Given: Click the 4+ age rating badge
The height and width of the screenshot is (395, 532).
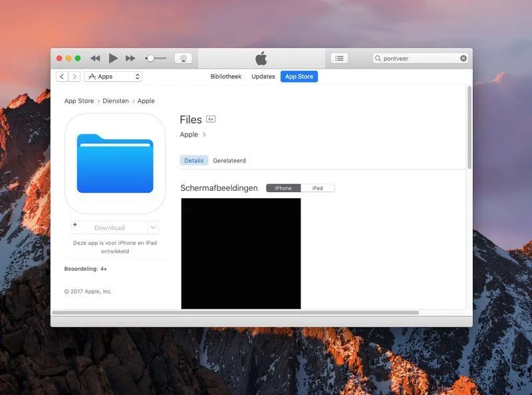Looking at the screenshot, I should (x=211, y=119).
